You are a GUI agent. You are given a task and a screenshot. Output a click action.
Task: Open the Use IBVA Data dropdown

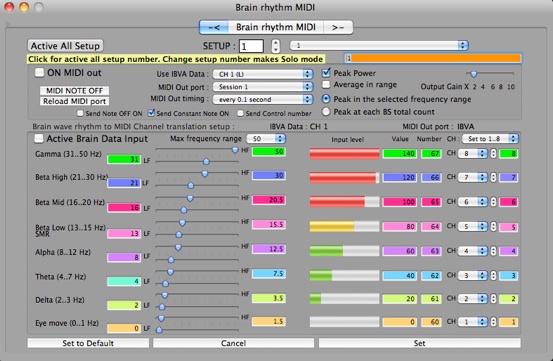[263, 74]
